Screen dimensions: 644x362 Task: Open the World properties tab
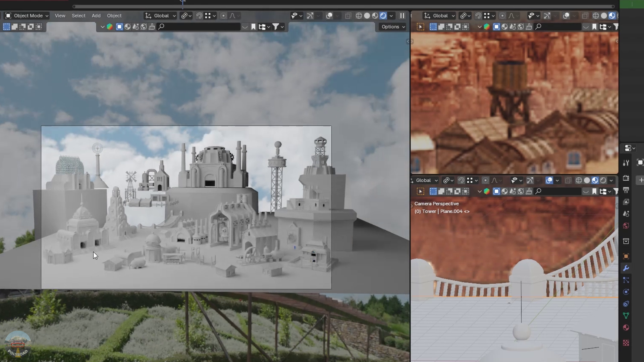point(626,226)
